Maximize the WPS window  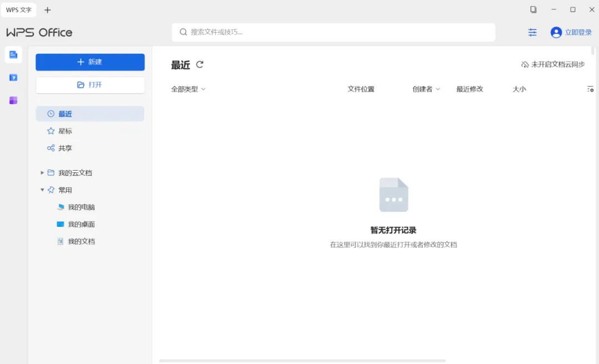pyautogui.click(x=572, y=9)
